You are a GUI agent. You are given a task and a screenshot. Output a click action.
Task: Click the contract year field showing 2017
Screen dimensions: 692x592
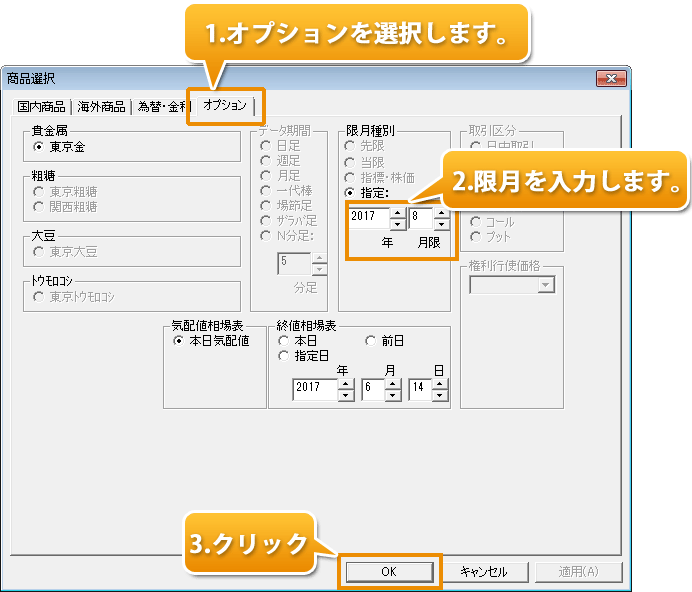[367, 217]
